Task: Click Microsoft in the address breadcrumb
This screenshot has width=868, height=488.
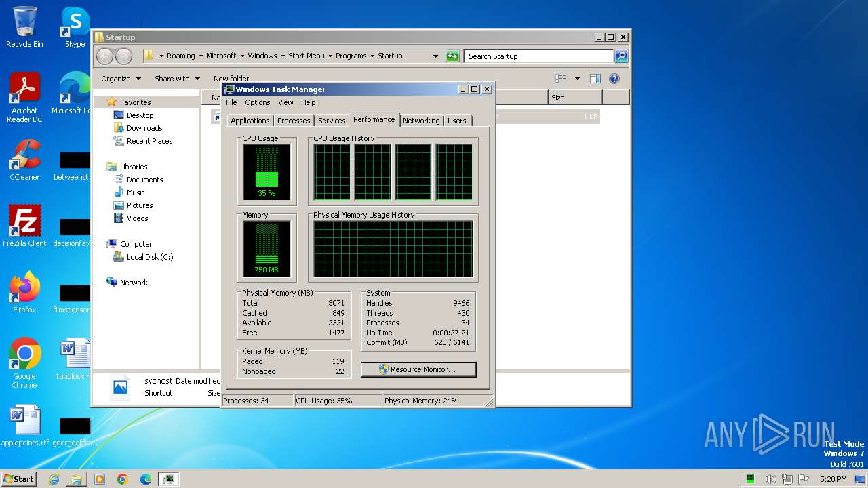Action: coord(221,56)
